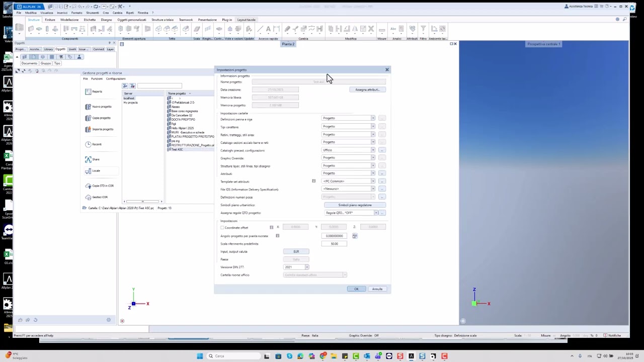Screen dimensions: 644x362
Task: Click the Gruppo button in Oggetti palette
Action: tap(46, 63)
